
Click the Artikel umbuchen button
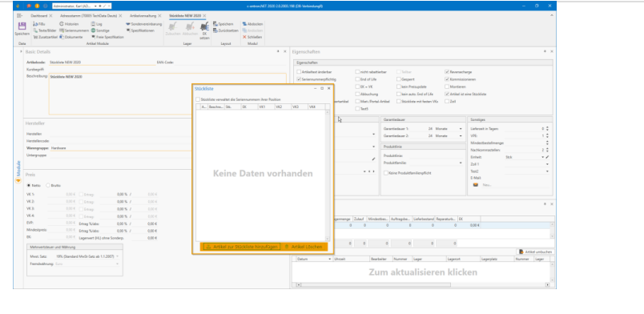(536, 252)
